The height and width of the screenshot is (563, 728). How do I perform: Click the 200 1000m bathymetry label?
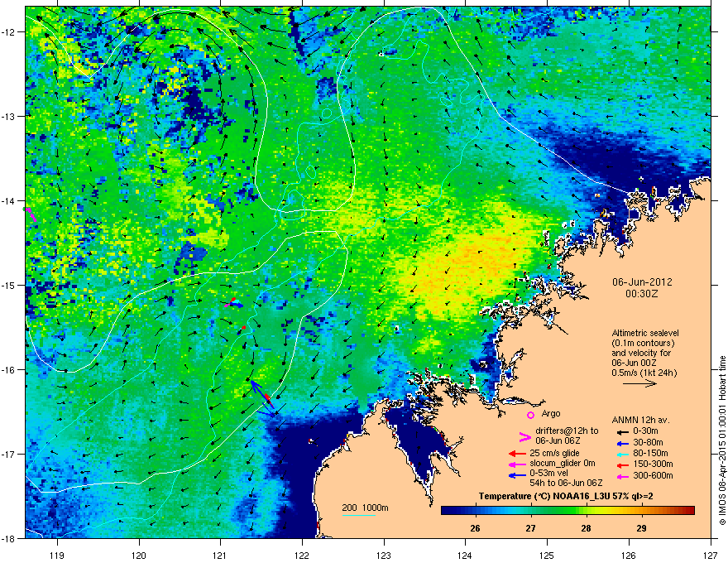365,508
